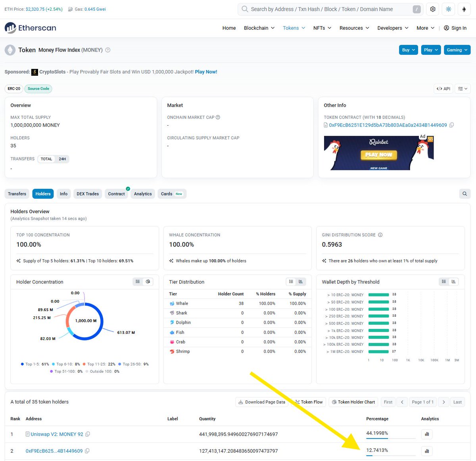476x461 pixels.
Task: Go to next holders page arrow
Action: pos(443,402)
